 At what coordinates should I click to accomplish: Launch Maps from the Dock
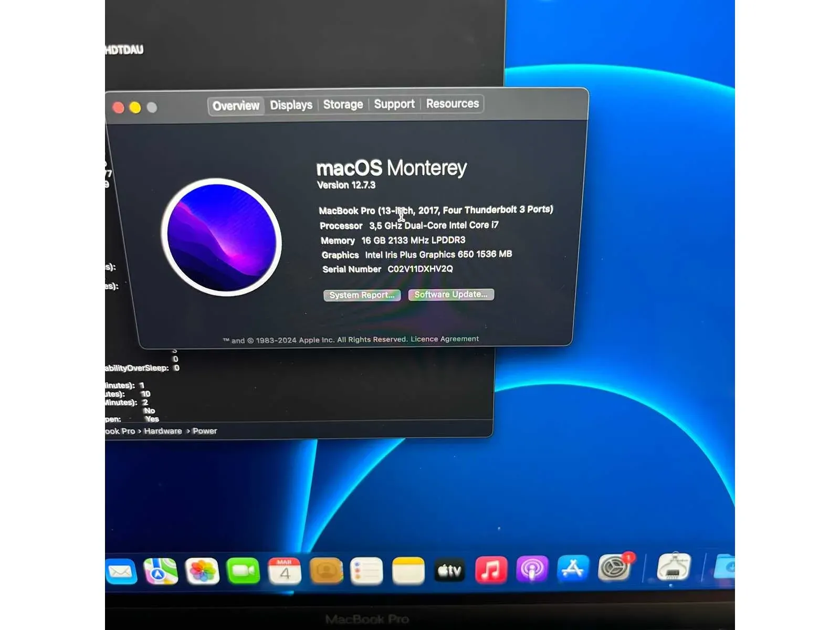tap(161, 572)
